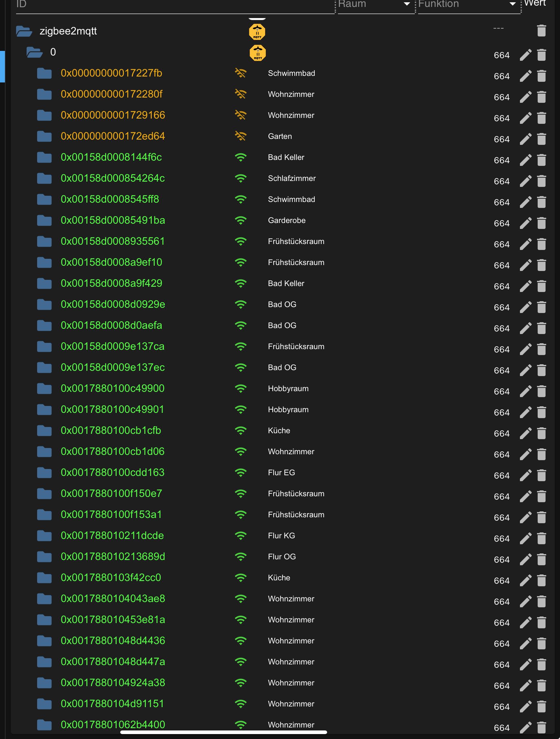Expand folder 0x00158d0008a9ef10
Viewport: 560px width, 739px height.
pyautogui.click(x=44, y=263)
